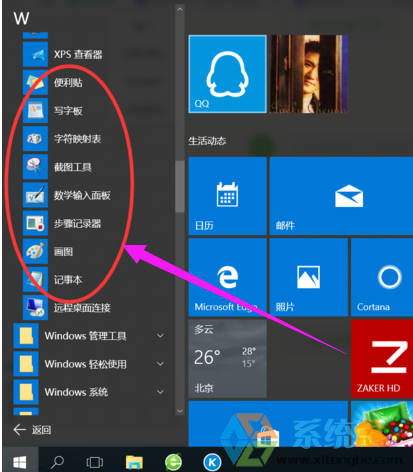The width and height of the screenshot is (413, 472).
Task: Select the 数学输入面板 text label
Action: pyautogui.click(x=82, y=195)
